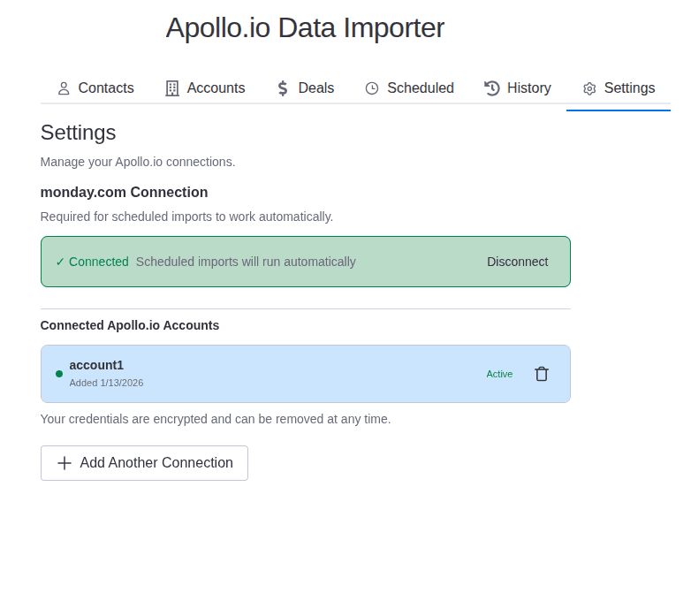Click 'Connected Apollo.io Accounts' heading
Viewport: 691px width, 616px height.
[x=130, y=325]
